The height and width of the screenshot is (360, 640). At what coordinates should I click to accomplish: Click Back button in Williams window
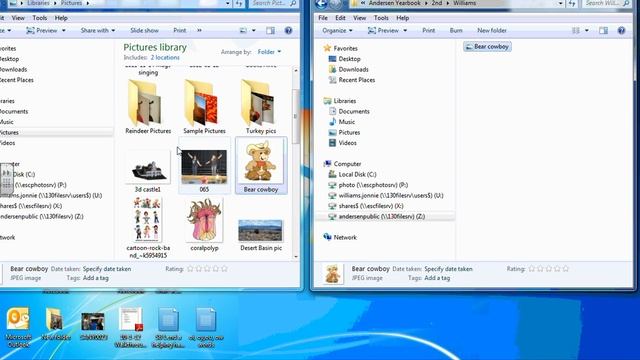click(322, 4)
